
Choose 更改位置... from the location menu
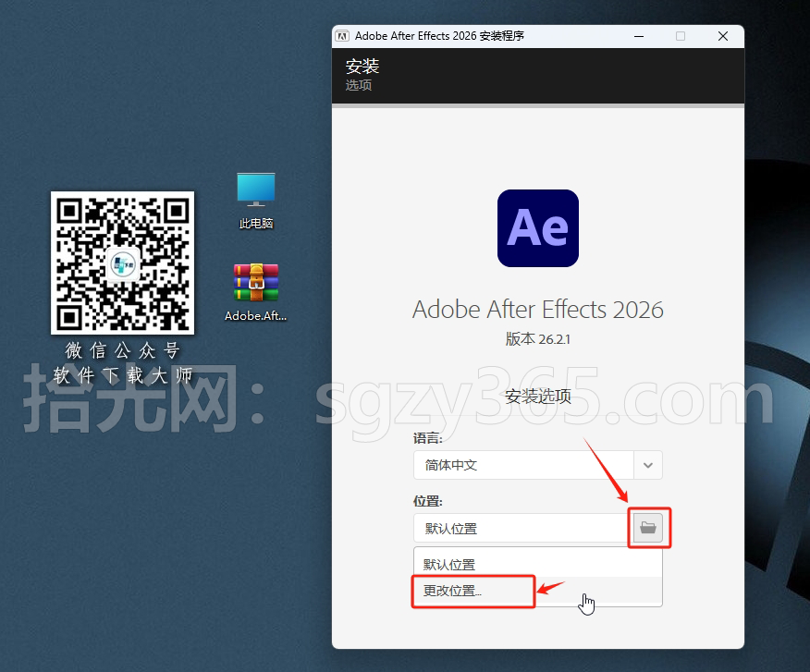(538, 591)
